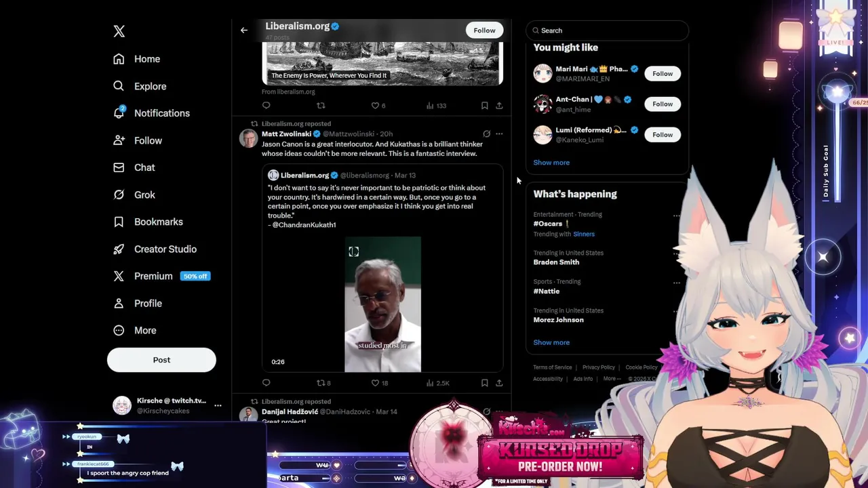
Task: Repost the post with 8 reposts
Action: click(x=323, y=383)
